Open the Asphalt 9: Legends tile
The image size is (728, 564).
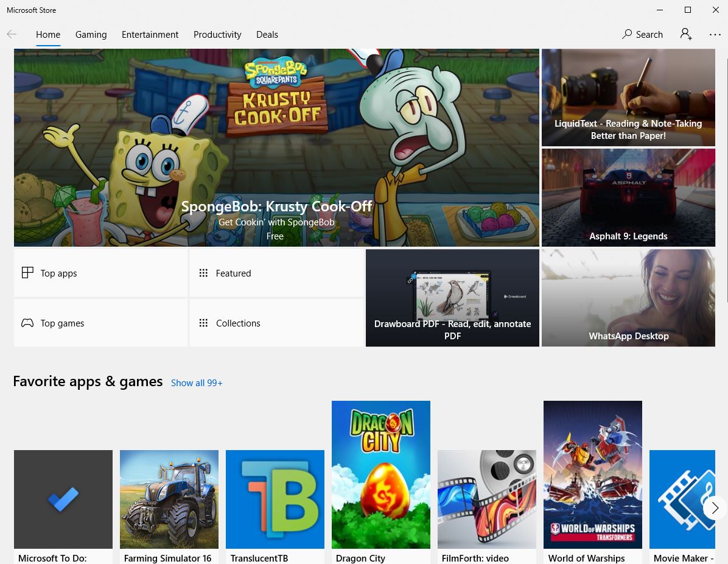(x=628, y=197)
